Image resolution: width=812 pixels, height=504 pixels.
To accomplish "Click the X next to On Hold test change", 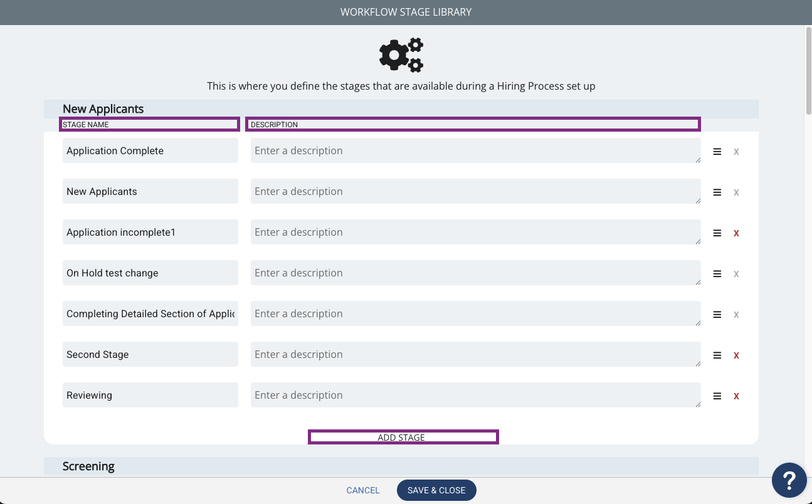I will click(x=736, y=274).
